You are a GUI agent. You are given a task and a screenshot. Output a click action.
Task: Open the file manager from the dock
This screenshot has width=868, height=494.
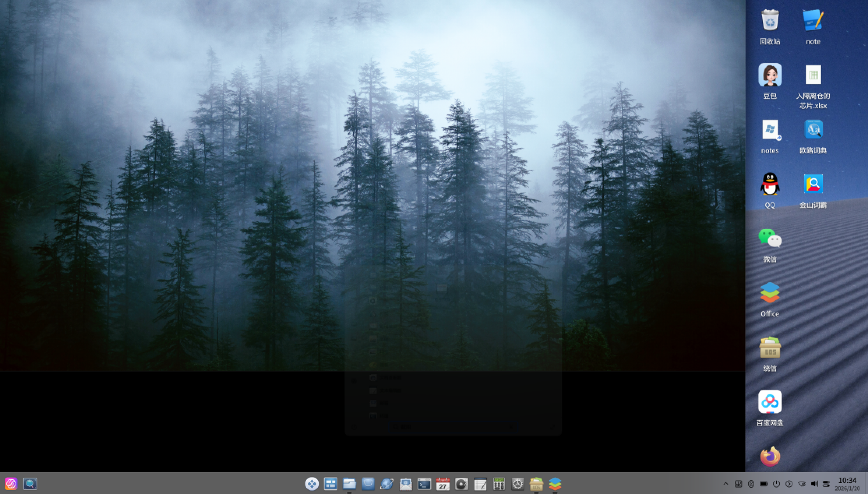349,484
